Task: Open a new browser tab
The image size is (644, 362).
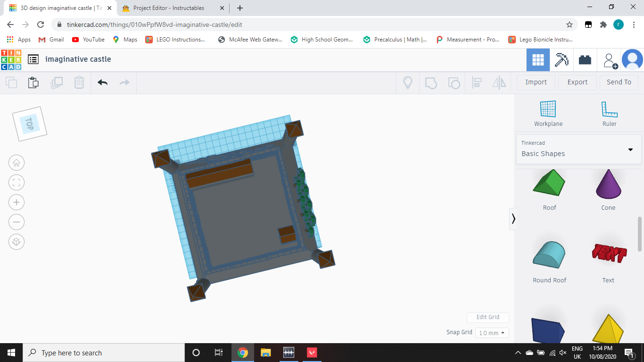Action: point(240,8)
